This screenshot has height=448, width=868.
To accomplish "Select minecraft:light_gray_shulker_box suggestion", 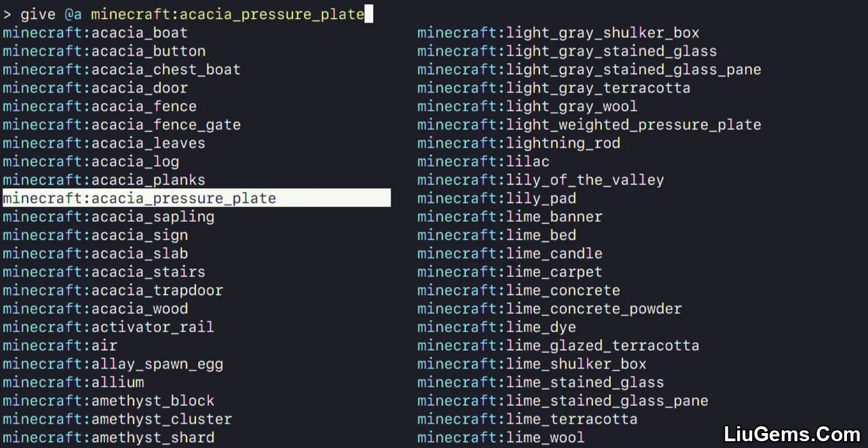I will [558, 33].
